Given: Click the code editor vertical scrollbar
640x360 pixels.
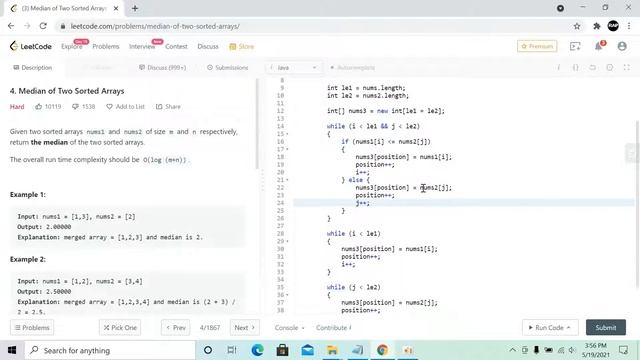Looking at the screenshot, I should pos(637,203).
